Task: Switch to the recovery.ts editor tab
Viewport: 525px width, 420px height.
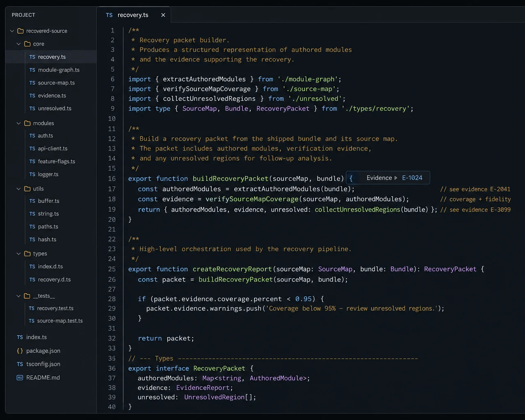Action: [134, 15]
